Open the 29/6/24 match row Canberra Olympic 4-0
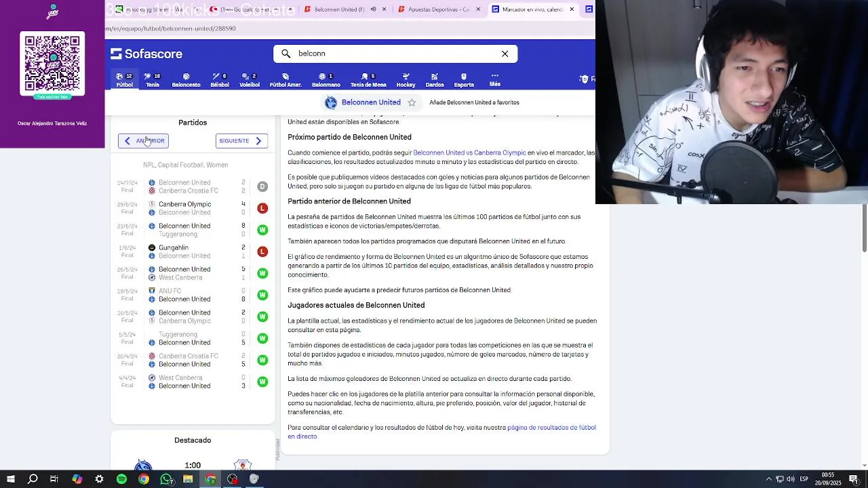868x488 pixels. click(193, 208)
